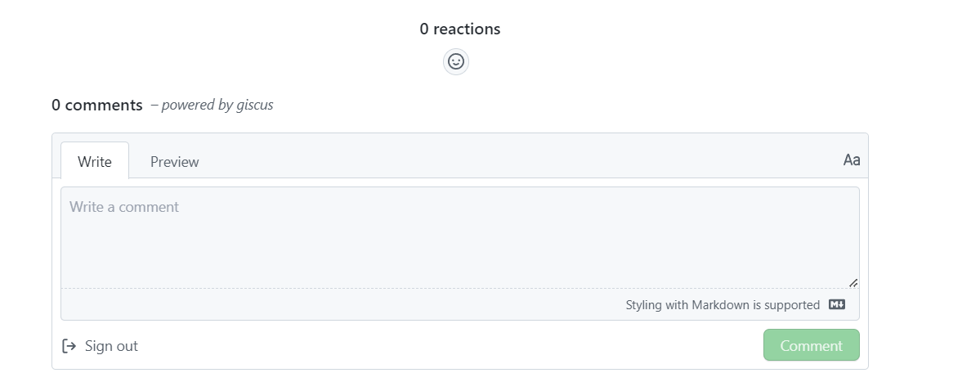Screen dimensions: 980x382
Task: Click the Sign out text
Action: tap(111, 346)
